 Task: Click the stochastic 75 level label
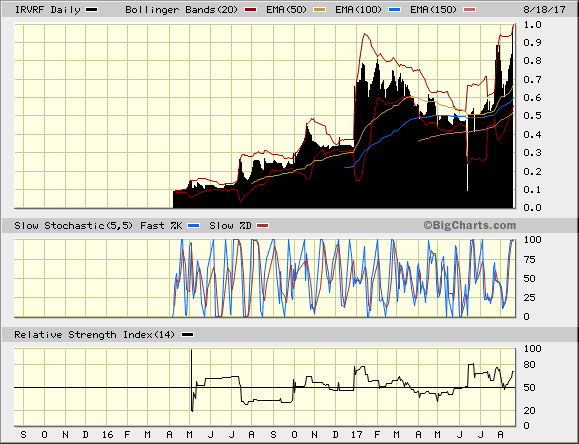530,260
